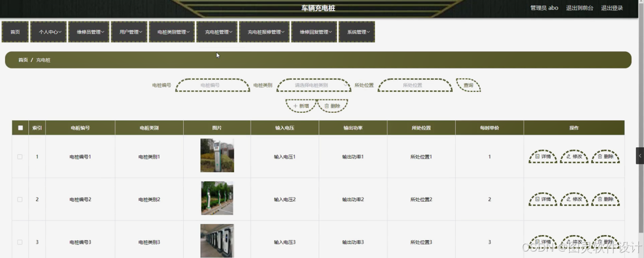This screenshot has width=644, height=258.
Task: Click 删除 for row 电桩编号3
Action: (x=606, y=242)
